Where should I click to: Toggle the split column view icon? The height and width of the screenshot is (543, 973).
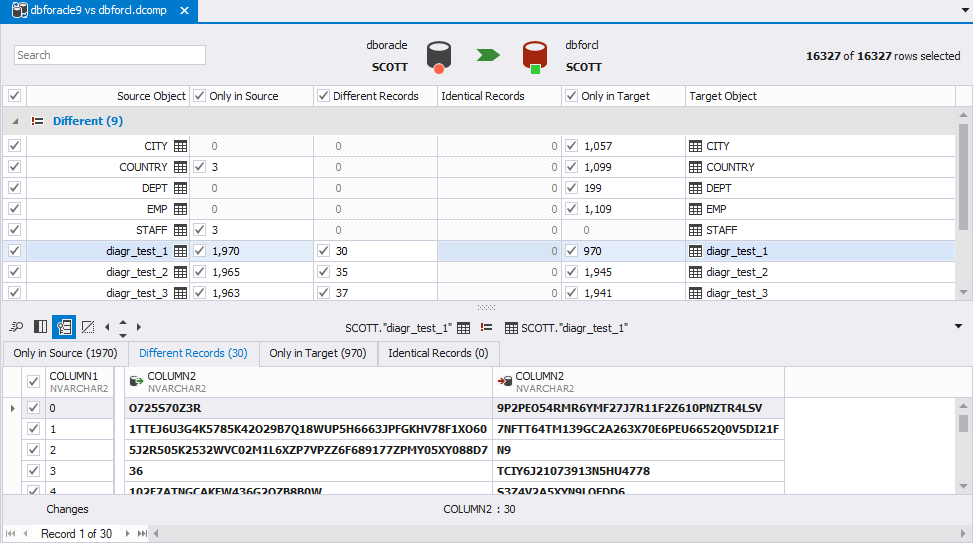41,327
